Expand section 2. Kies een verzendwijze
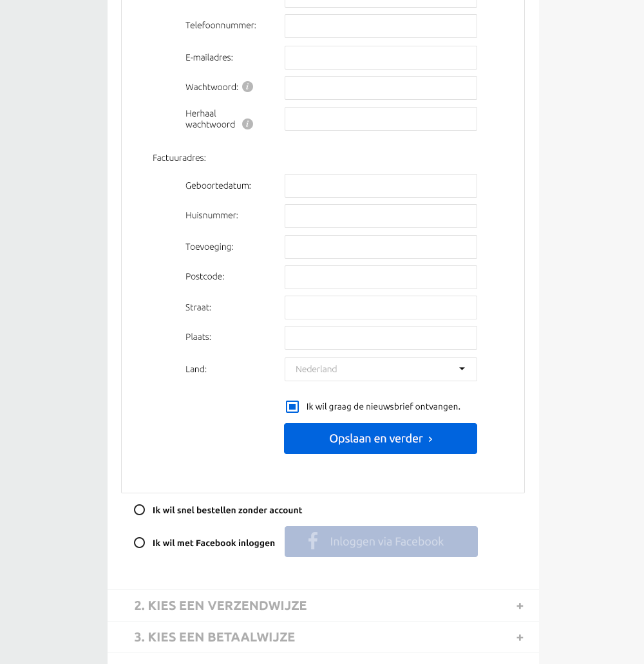This screenshot has height=664, width=644. (220, 606)
